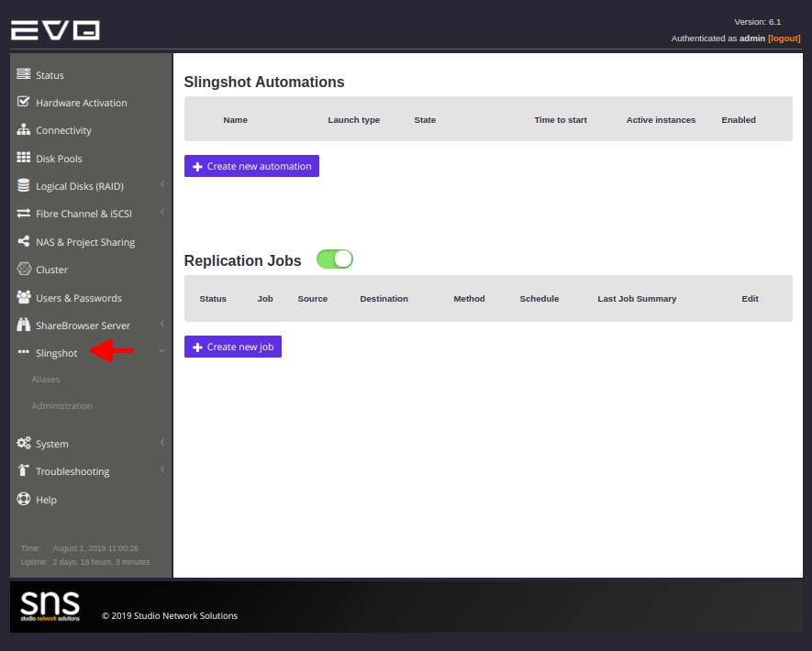
Task: Click Time to start column header
Action: pyautogui.click(x=561, y=120)
